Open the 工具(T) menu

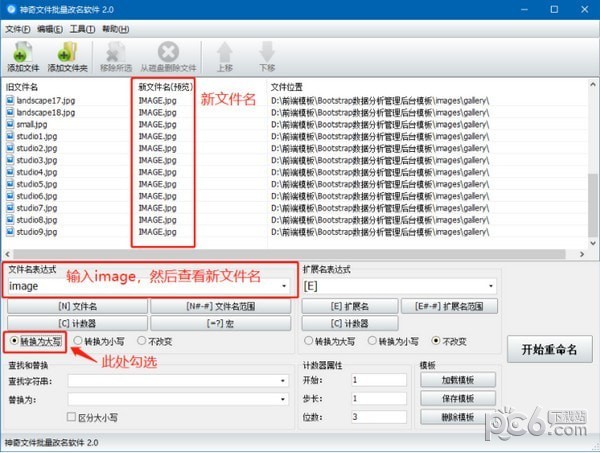[x=83, y=29]
